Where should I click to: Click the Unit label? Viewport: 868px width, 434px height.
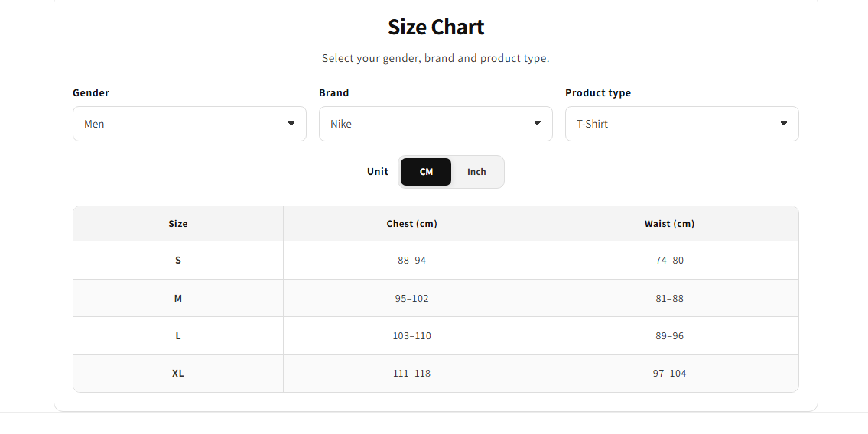[378, 172]
